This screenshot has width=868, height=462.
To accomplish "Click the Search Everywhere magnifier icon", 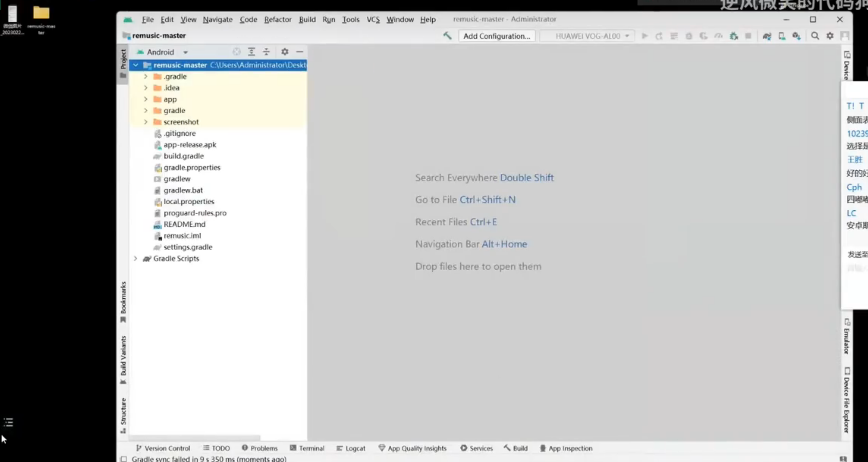I will (815, 36).
